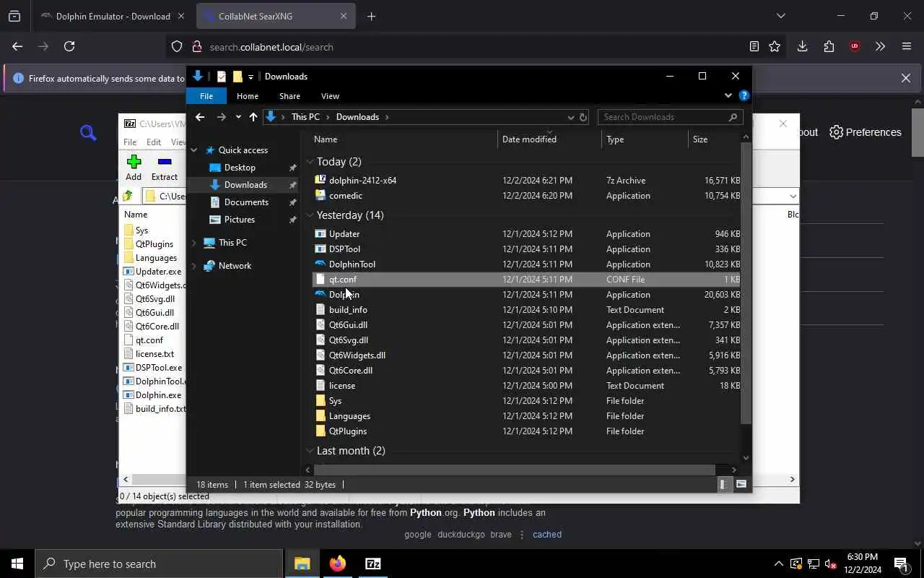
Task: Click Explorer vertical scrollbar thumb
Action: click(746, 283)
